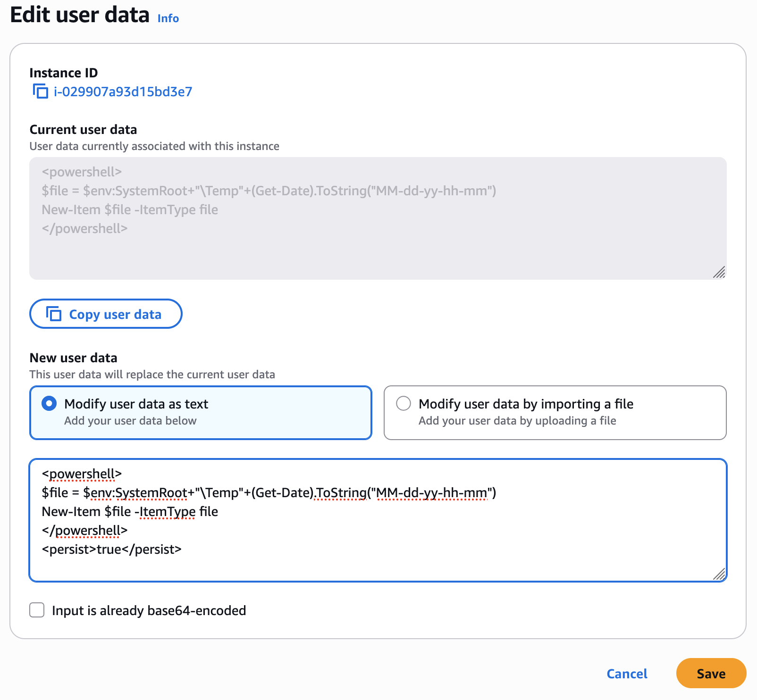Click the resize handle of the current user data box
This screenshot has height=700, width=757.
(719, 273)
